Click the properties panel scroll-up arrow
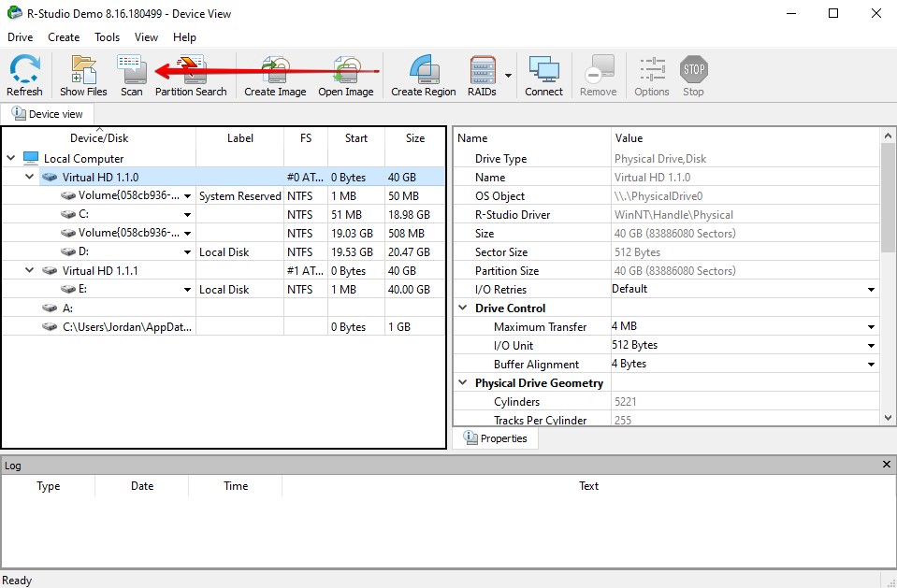The image size is (897, 588). (x=888, y=136)
